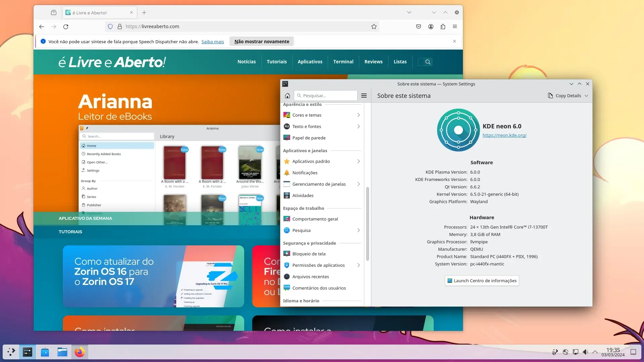The image size is (644, 362).
Task: Click the Pesquisar search field
Action: coord(325,96)
